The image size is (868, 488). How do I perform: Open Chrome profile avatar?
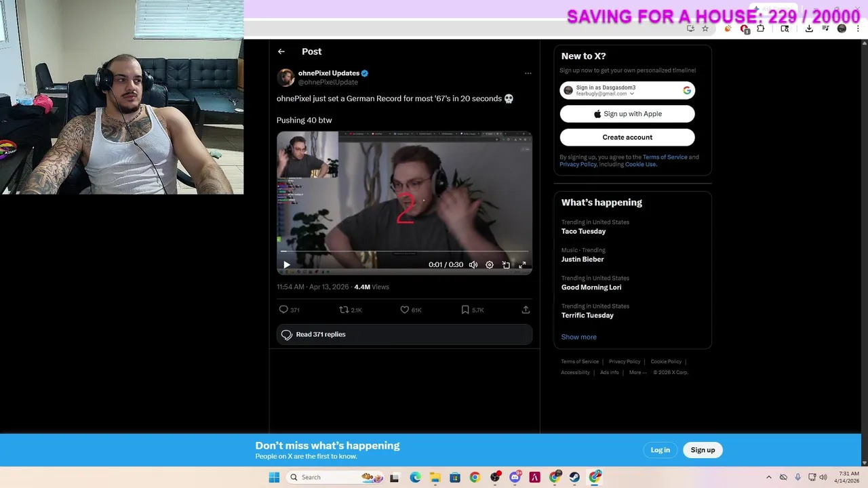point(842,28)
